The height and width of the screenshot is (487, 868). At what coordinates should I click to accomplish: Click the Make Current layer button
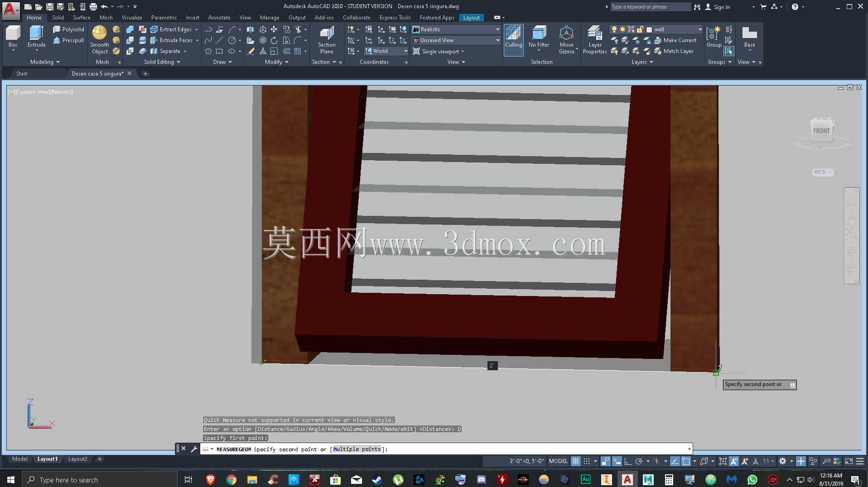coord(675,40)
